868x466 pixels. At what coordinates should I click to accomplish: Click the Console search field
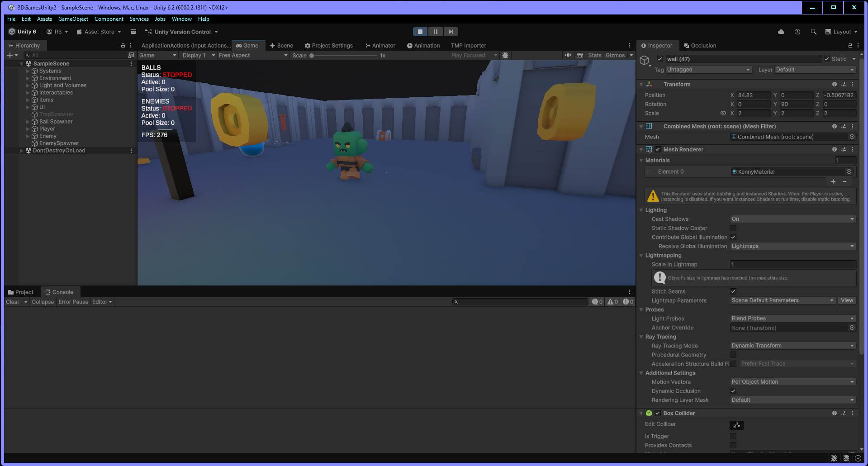click(x=520, y=302)
